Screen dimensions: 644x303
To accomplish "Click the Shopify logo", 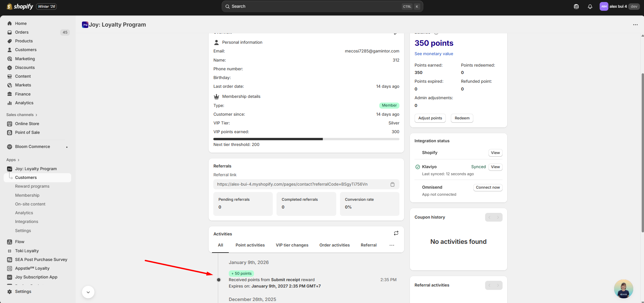I will pos(20,6).
